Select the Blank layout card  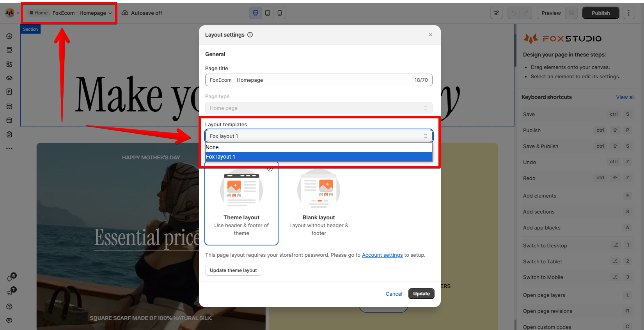point(319,203)
